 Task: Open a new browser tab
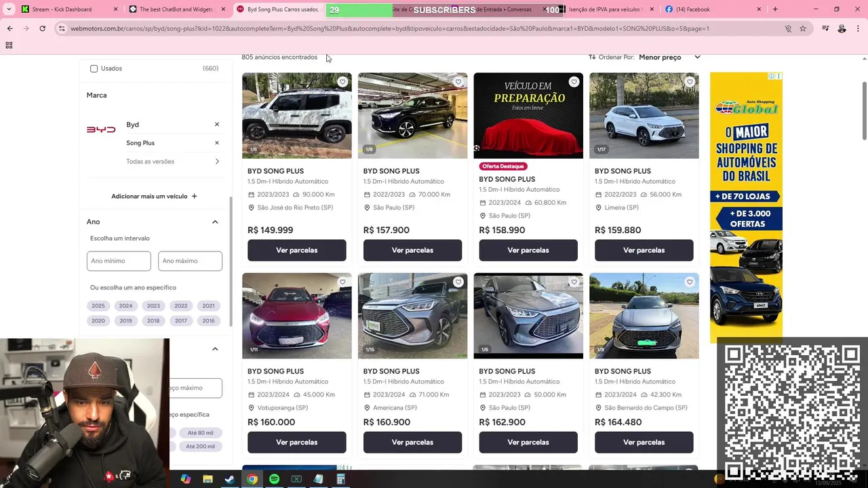tap(775, 9)
